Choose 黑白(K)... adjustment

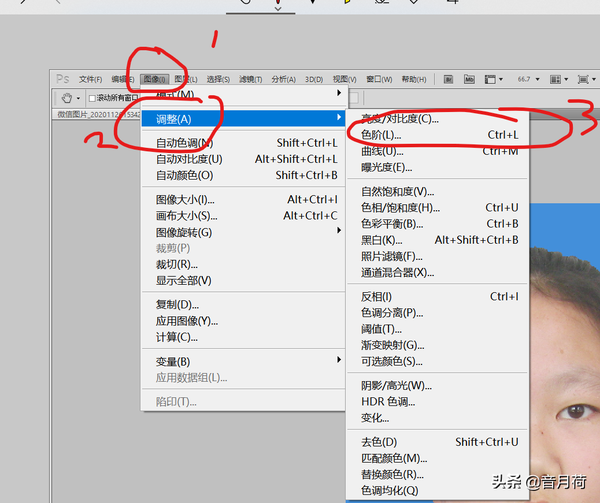click(438, 240)
